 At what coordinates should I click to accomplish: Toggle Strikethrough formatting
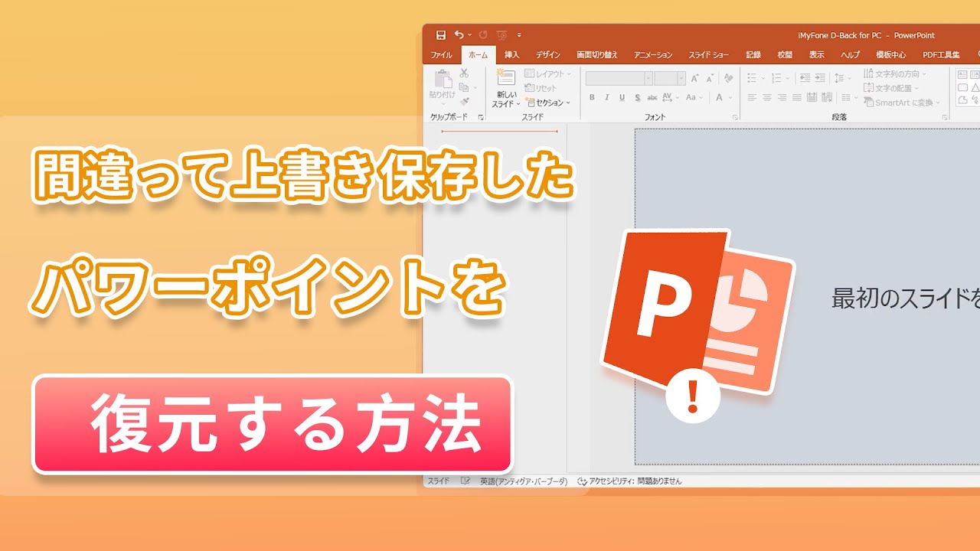click(652, 97)
